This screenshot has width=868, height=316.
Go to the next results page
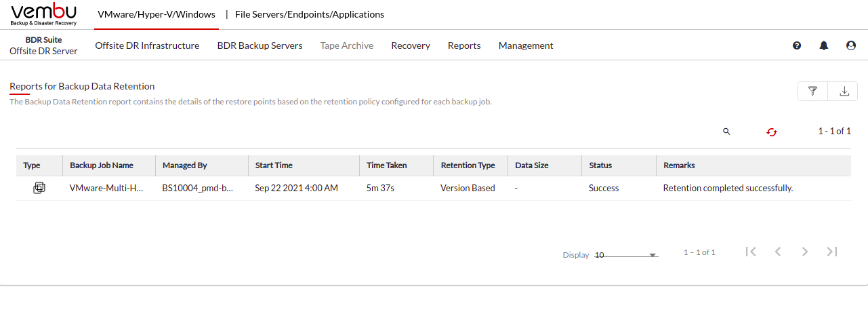805,252
